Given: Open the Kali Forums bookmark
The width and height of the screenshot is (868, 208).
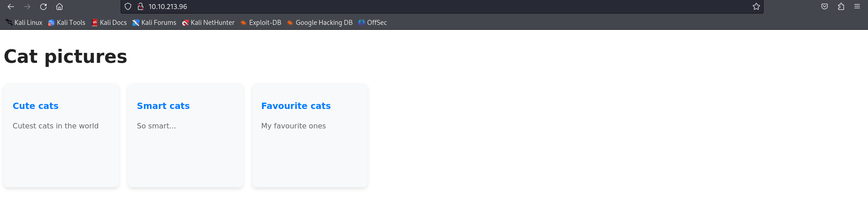Looking at the screenshot, I should click(154, 23).
